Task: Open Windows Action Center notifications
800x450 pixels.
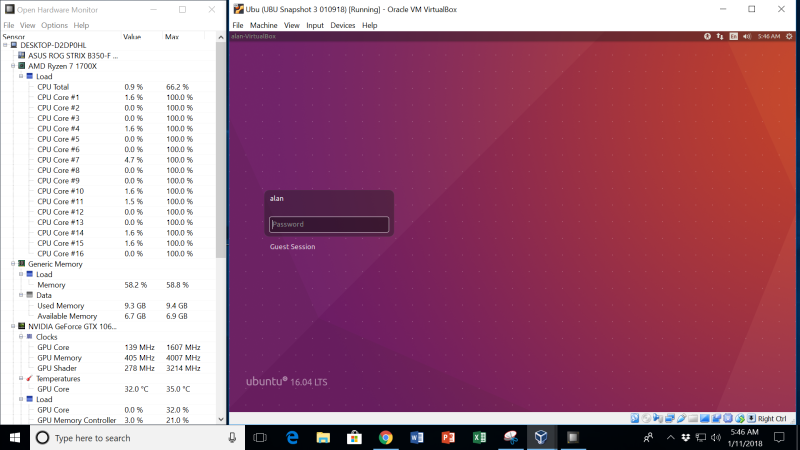Action: point(779,438)
